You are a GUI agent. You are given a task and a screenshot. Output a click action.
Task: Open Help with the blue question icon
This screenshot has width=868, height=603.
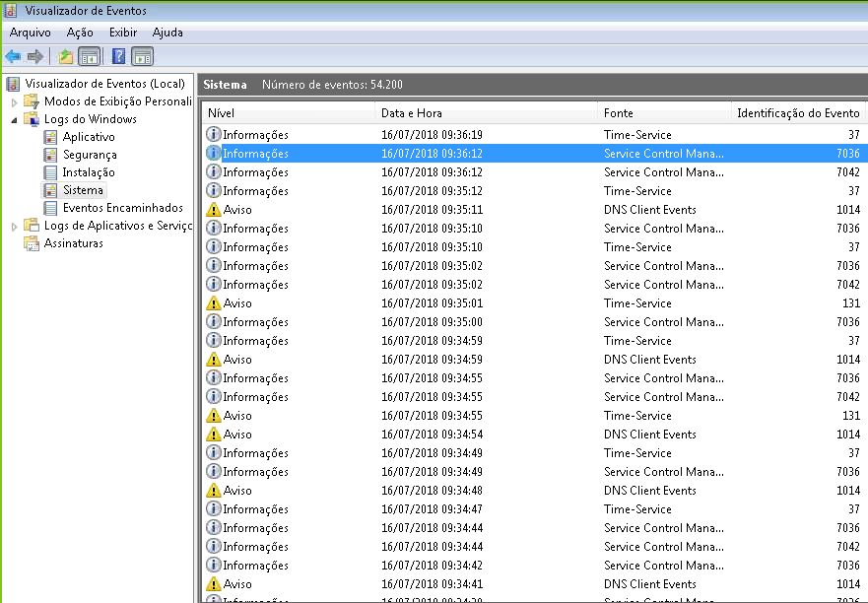click(118, 56)
